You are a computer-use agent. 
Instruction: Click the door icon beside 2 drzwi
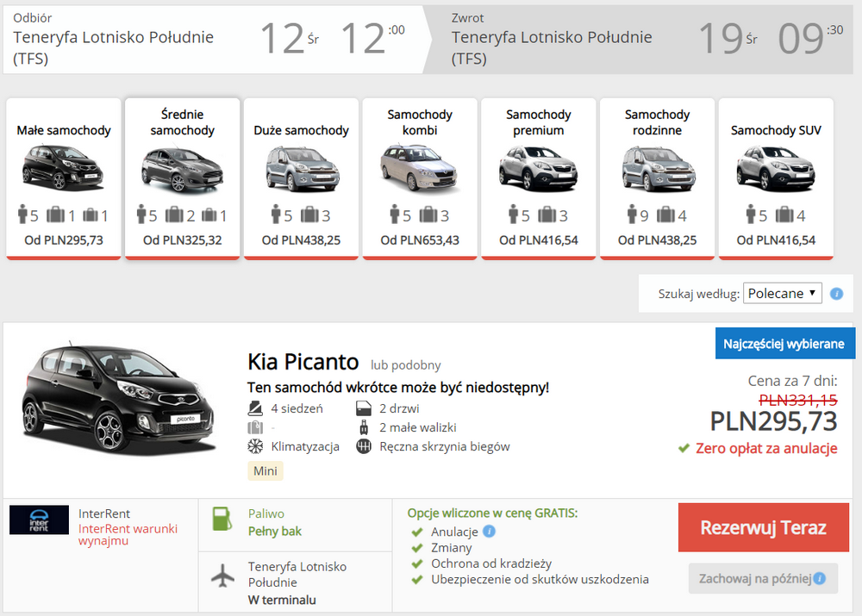364,408
